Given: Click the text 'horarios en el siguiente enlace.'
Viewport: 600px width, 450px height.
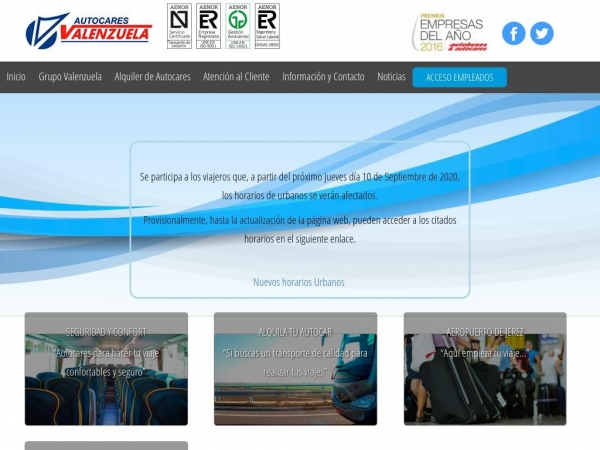Looking at the screenshot, I should click(300, 239).
